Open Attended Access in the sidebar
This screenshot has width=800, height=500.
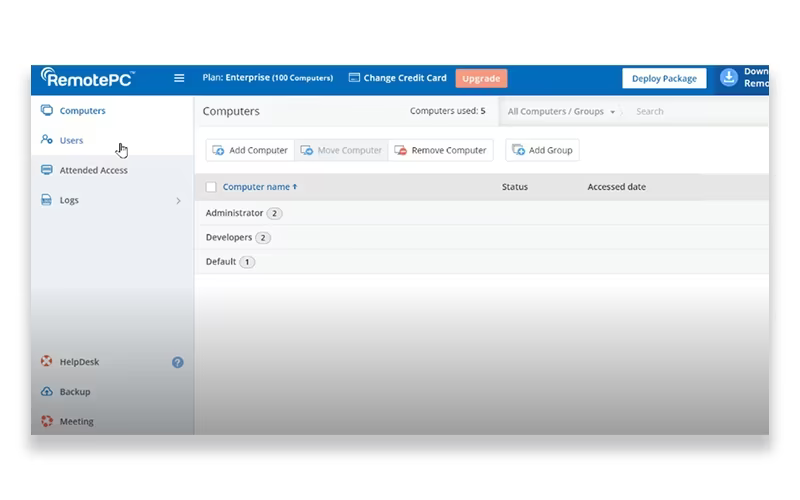[x=93, y=170]
